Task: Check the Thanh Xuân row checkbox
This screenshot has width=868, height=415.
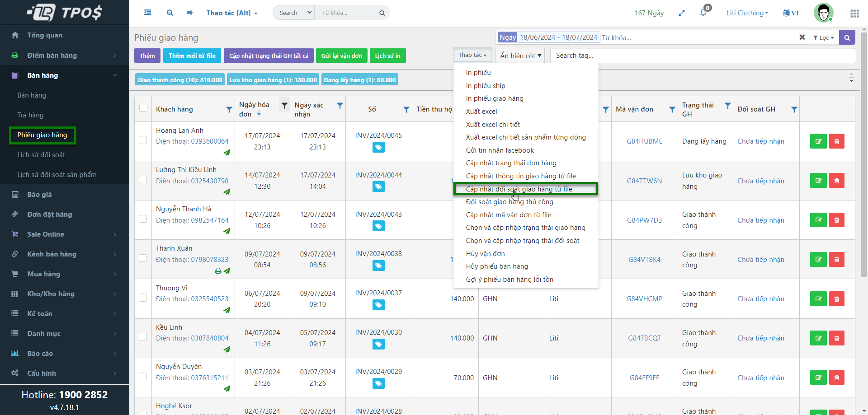Action: (143, 258)
